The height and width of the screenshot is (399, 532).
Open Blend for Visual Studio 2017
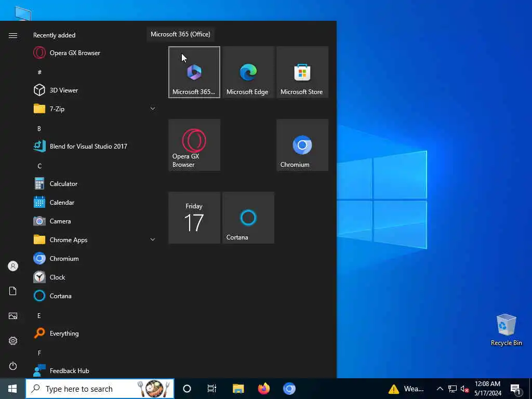coord(94,146)
